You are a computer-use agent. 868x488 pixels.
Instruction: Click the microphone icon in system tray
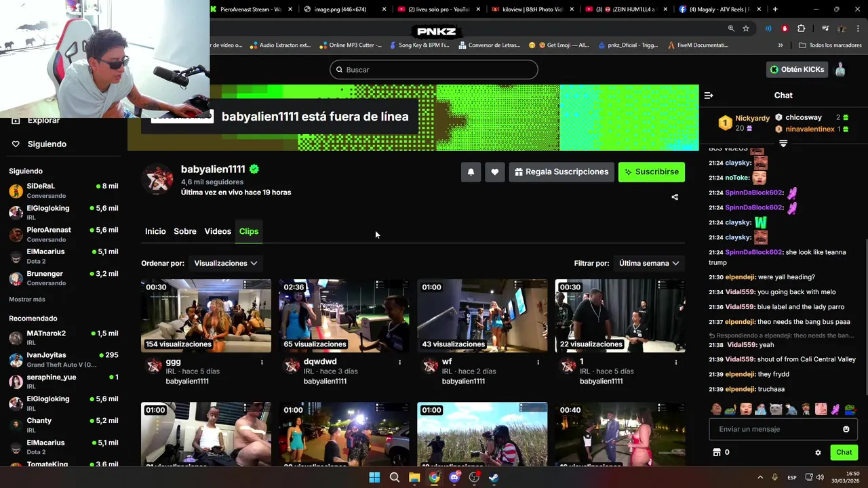(774, 477)
